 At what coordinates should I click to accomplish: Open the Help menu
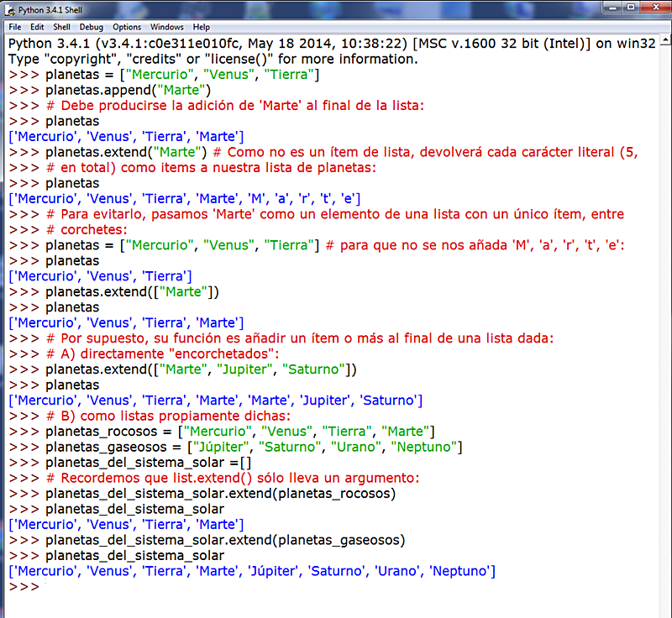(x=201, y=27)
